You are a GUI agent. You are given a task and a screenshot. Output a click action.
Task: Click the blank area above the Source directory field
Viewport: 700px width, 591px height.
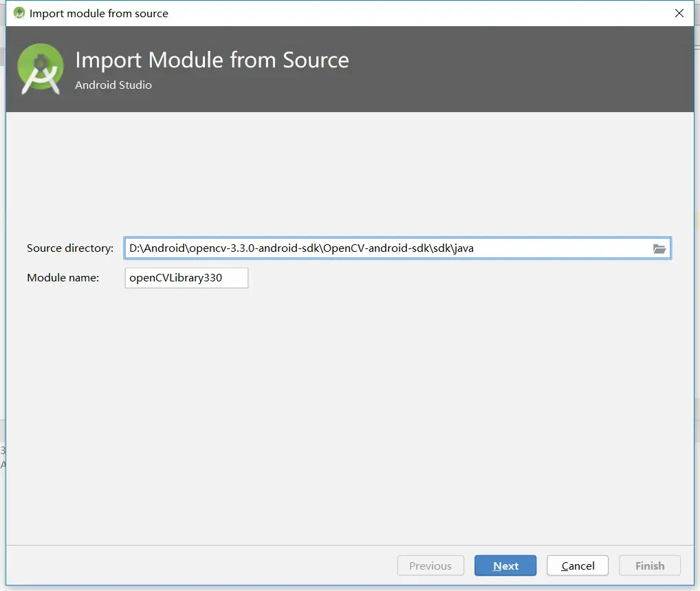(344, 172)
